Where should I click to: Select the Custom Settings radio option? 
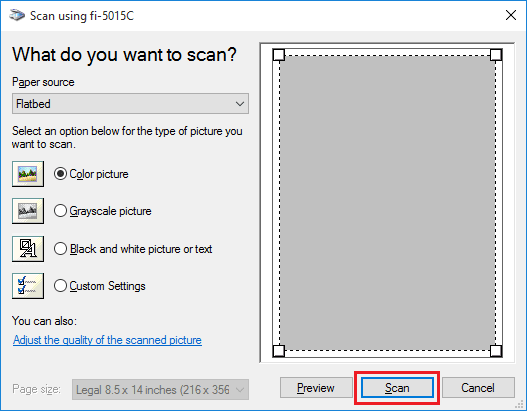(x=60, y=286)
